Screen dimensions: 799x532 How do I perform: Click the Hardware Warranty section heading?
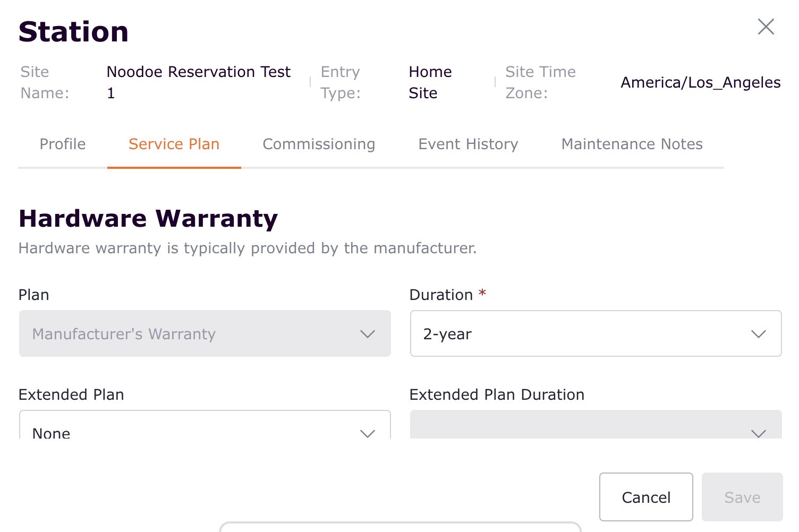148,218
